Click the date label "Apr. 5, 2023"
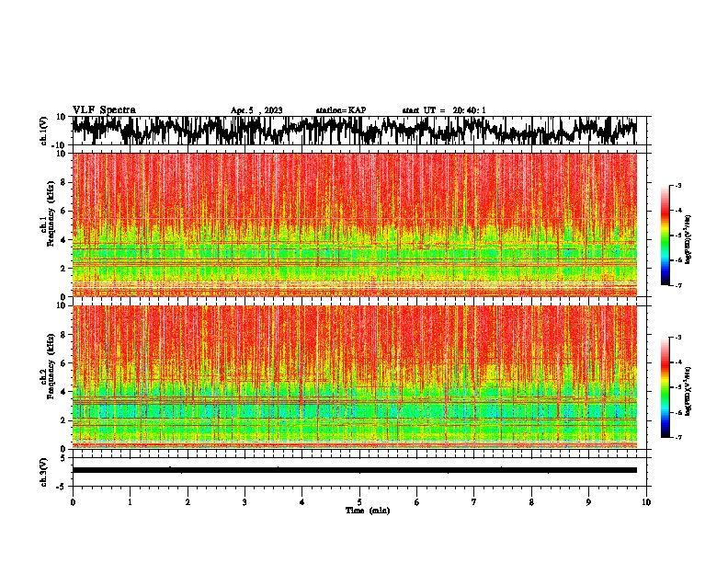Screen dimensions: 728x563 tap(256, 110)
